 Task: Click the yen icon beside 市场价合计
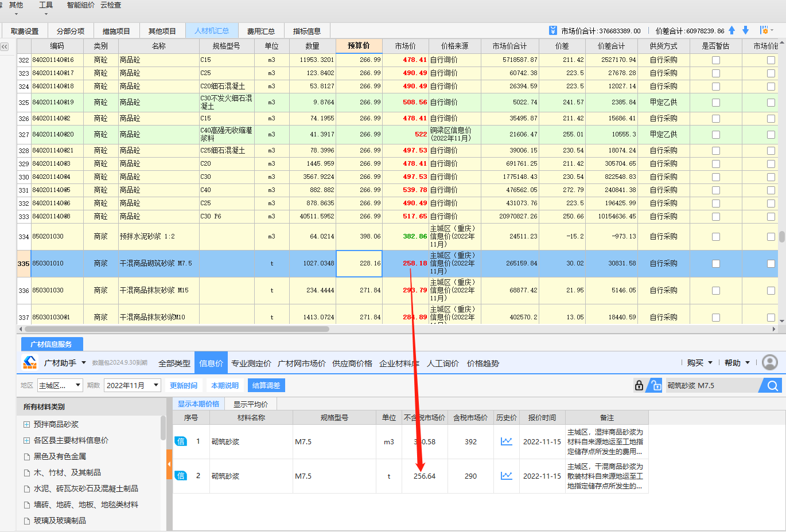pyautogui.click(x=552, y=30)
